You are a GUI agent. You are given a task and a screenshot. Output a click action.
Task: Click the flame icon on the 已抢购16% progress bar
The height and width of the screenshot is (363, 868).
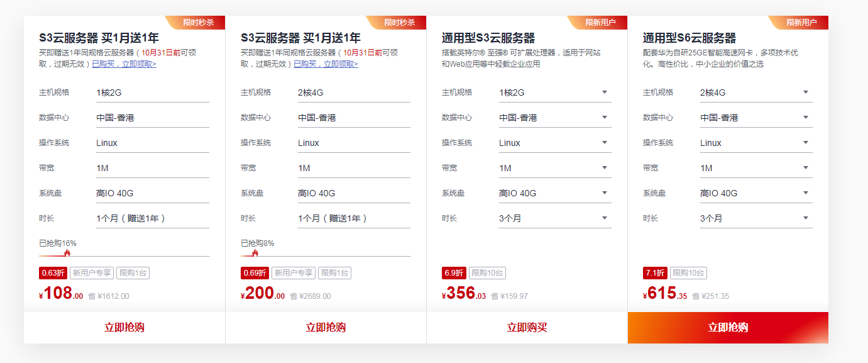tap(67, 253)
